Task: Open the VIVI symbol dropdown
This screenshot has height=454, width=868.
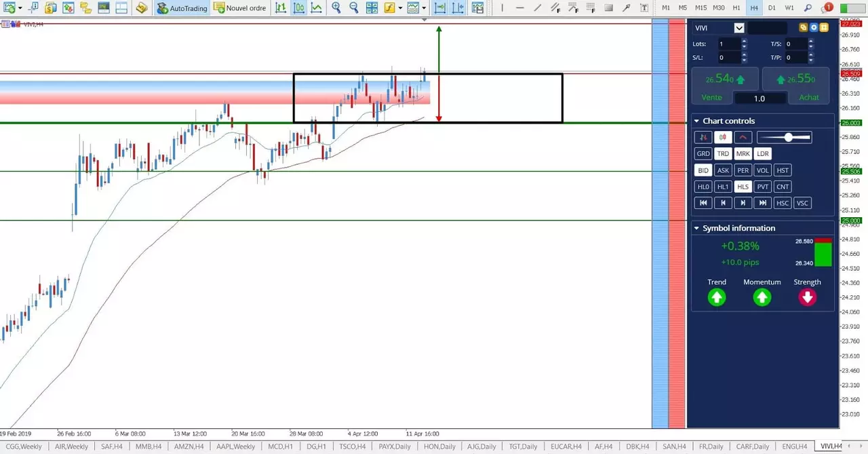Action: (739, 28)
